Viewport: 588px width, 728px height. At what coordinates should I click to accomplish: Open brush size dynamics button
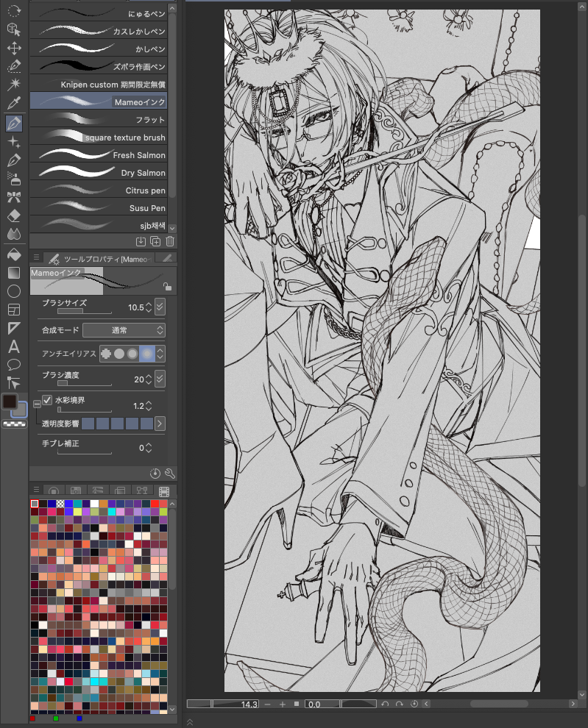pyautogui.click(x=160, y=307)
